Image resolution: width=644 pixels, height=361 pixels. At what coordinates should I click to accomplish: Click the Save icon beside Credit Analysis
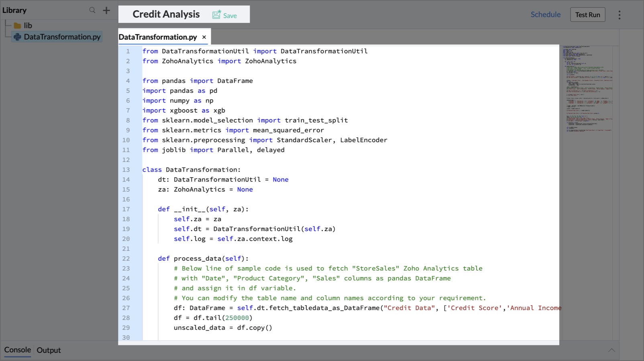pos(216,14)
